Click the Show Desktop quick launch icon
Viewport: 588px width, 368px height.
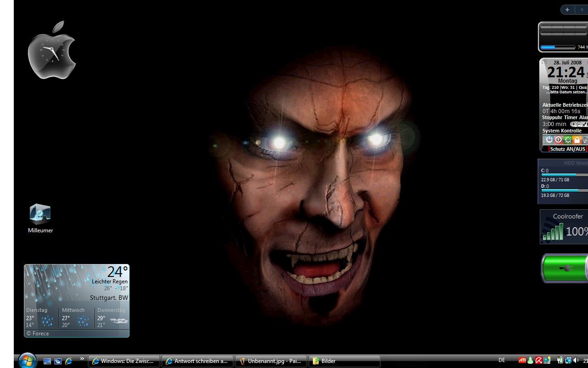[47, 362]
